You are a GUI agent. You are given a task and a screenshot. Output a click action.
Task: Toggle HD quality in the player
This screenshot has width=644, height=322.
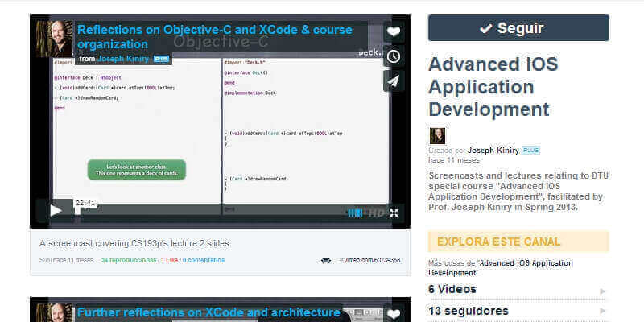point(376,213)
